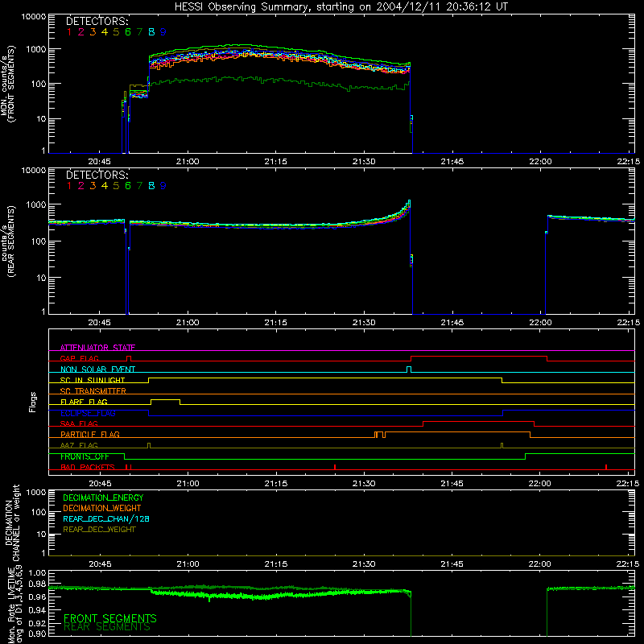Pick yellow detector 4 in rear segments legend

105,186
